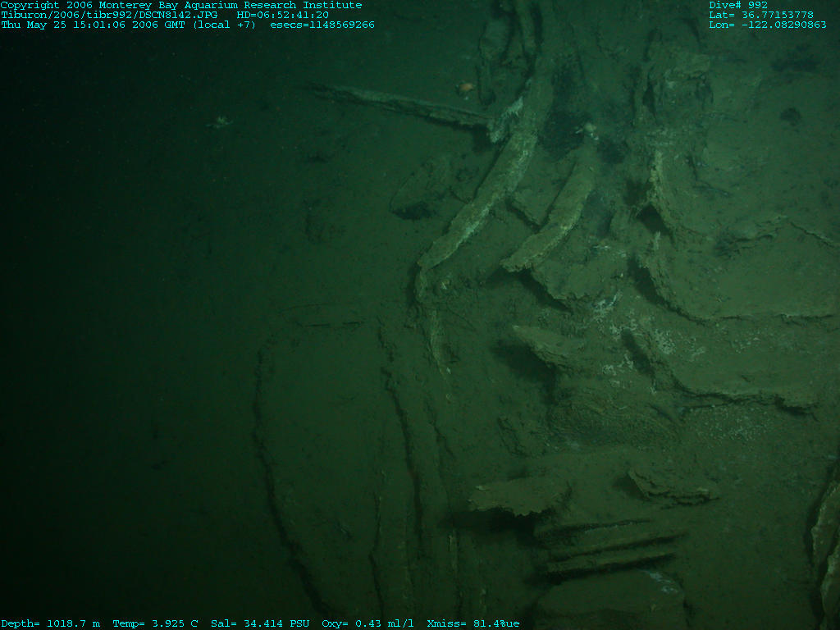Select the HD=06:52:41:20 timecode

pos(282,15)
